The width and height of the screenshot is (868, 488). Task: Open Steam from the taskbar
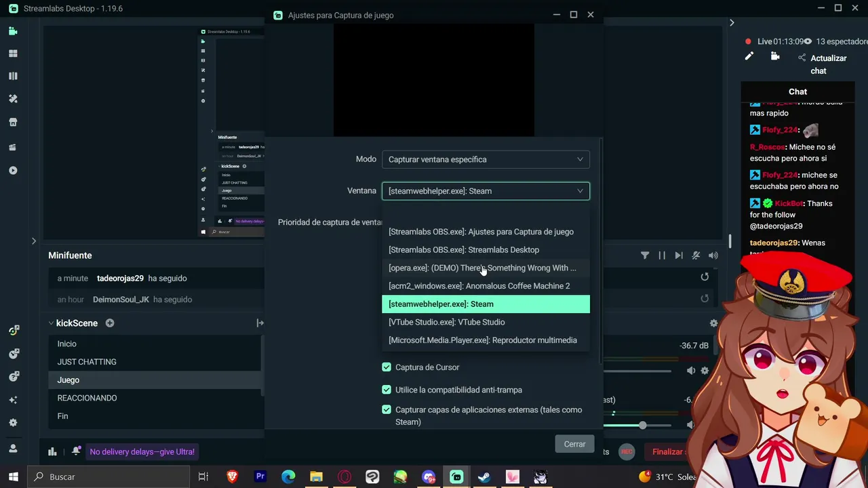pyautogui.click(x=484, y=477)
